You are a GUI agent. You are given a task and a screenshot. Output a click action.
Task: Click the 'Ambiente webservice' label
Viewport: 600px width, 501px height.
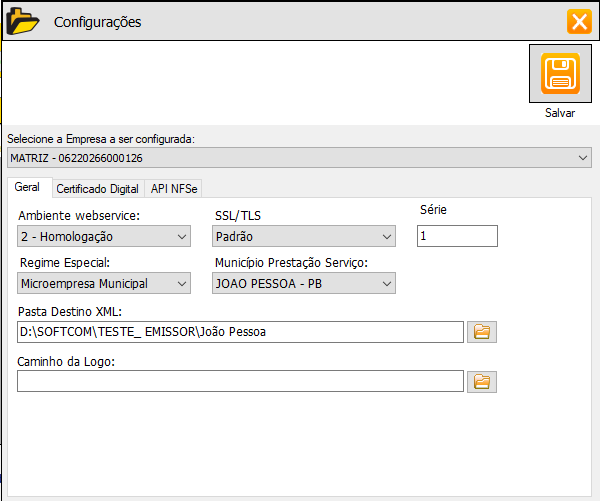(x=79, y=215)
